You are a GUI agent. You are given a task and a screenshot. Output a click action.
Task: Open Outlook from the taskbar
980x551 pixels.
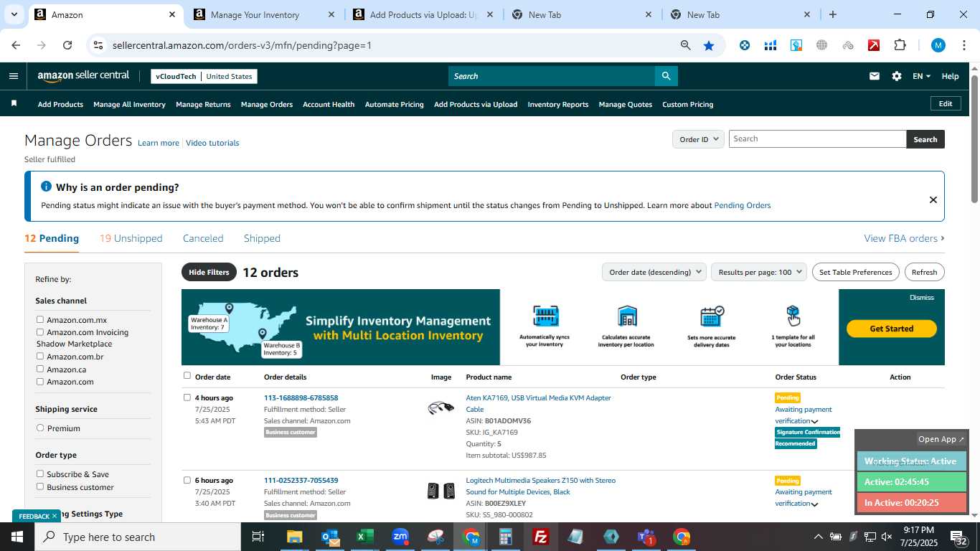click(330, 537)
